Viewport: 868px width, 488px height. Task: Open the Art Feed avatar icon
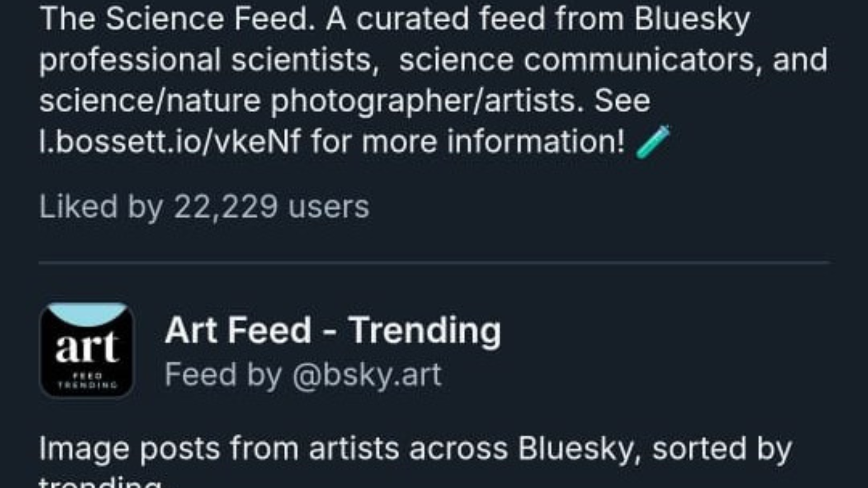(x=86, y=350)
